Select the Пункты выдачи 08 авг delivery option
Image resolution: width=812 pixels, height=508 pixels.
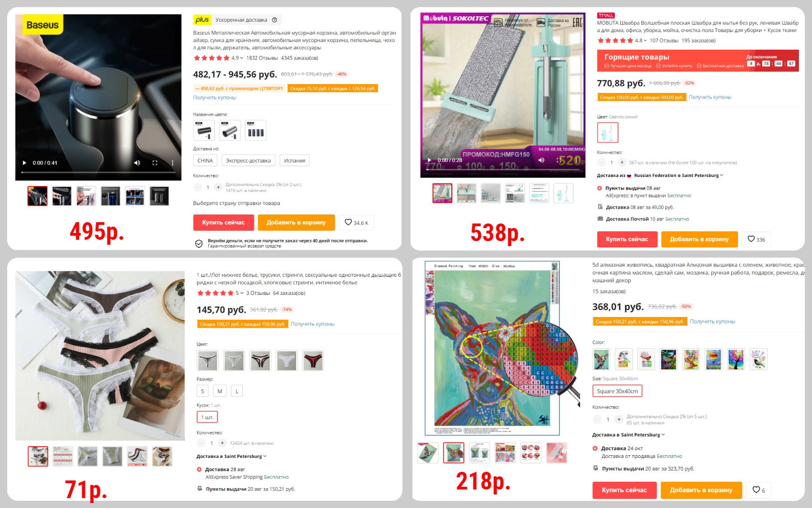[600, 188]
